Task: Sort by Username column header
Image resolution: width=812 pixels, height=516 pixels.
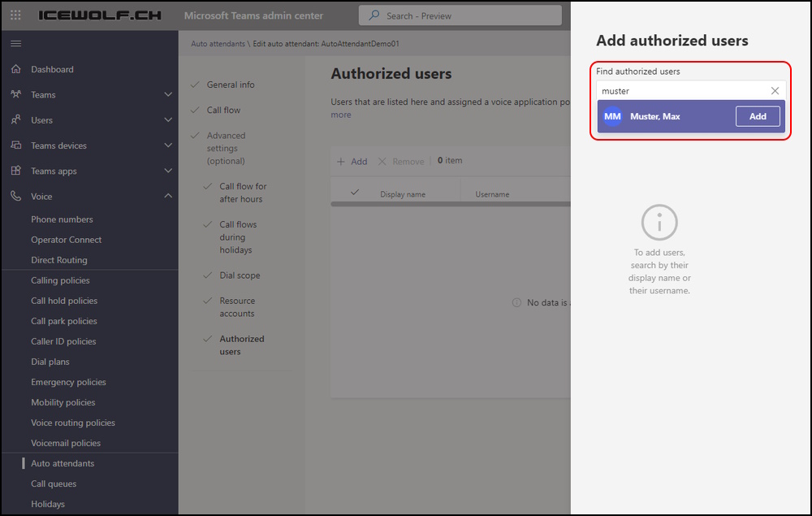Action: tap(493, 194)
